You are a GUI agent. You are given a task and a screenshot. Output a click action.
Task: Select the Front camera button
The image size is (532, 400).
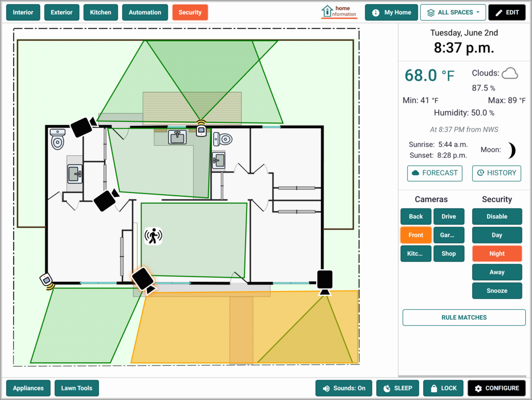[416, 235]
